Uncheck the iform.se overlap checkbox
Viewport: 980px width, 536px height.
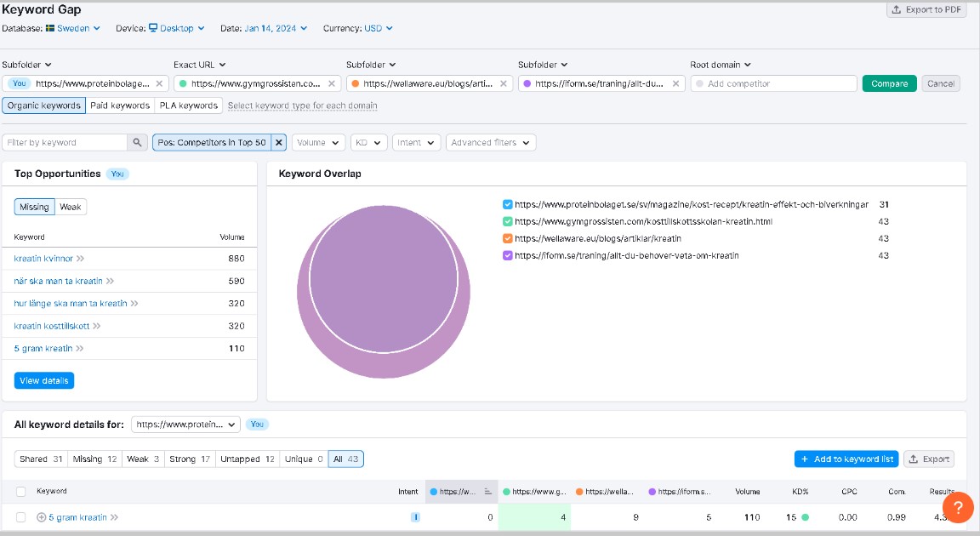(x=508, y=255)
